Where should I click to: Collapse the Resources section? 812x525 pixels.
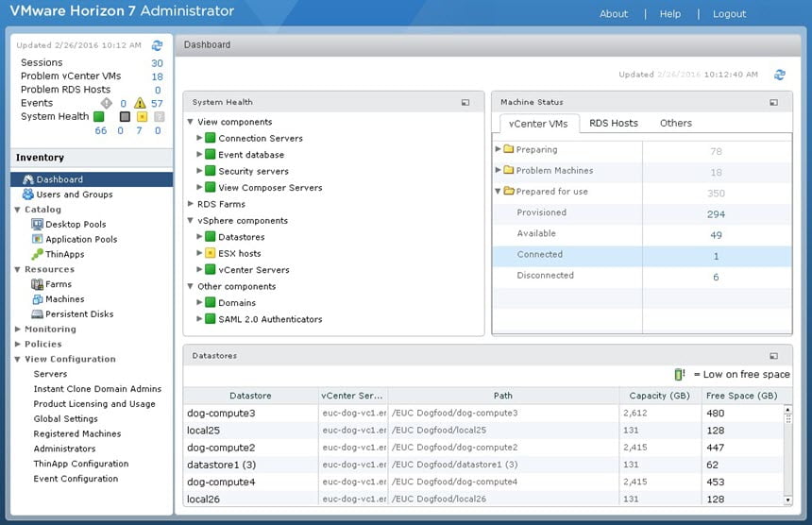18,270
